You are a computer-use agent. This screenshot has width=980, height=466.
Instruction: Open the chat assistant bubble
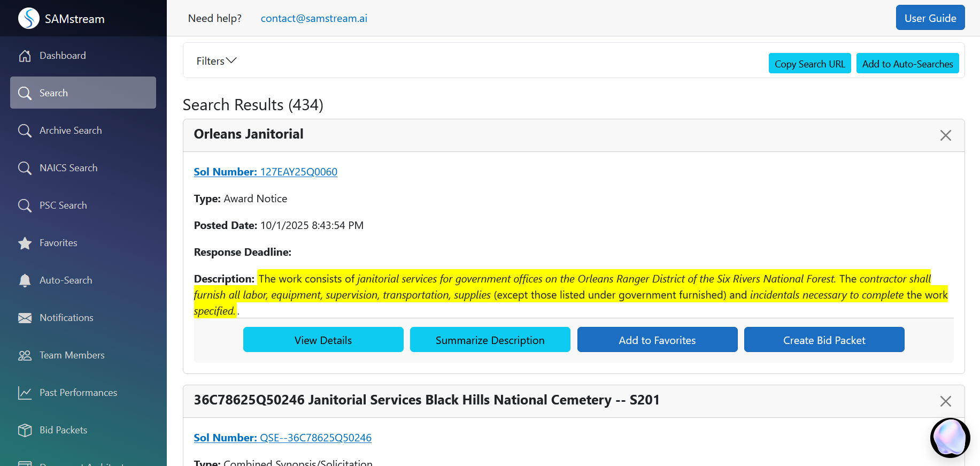coord(950,438)
